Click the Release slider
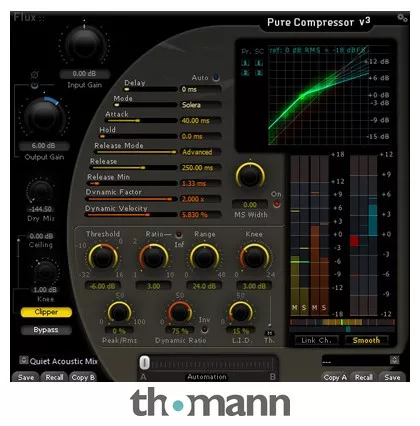Viewport: 420px width, 426px height. (134, 168)
